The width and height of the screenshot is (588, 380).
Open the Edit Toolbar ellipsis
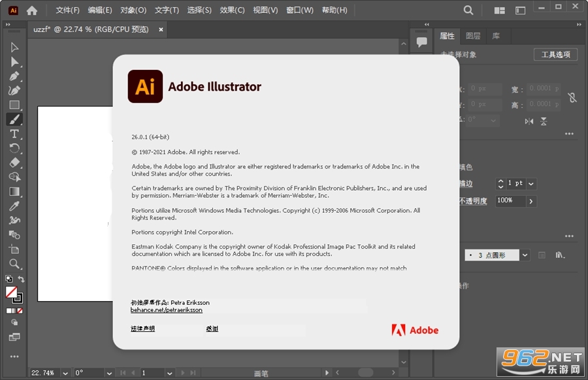point(14,356)
